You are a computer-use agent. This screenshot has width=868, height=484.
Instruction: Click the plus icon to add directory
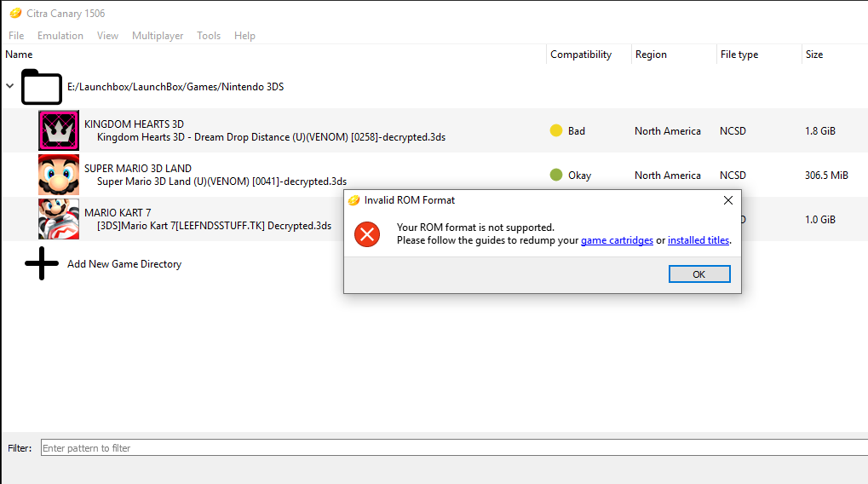coord(42,263)
